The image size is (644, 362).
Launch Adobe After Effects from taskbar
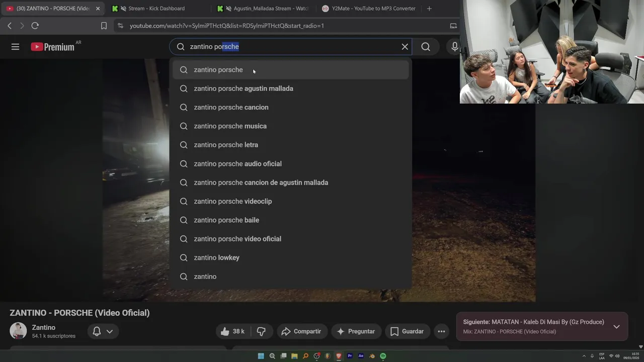[361, 356]
